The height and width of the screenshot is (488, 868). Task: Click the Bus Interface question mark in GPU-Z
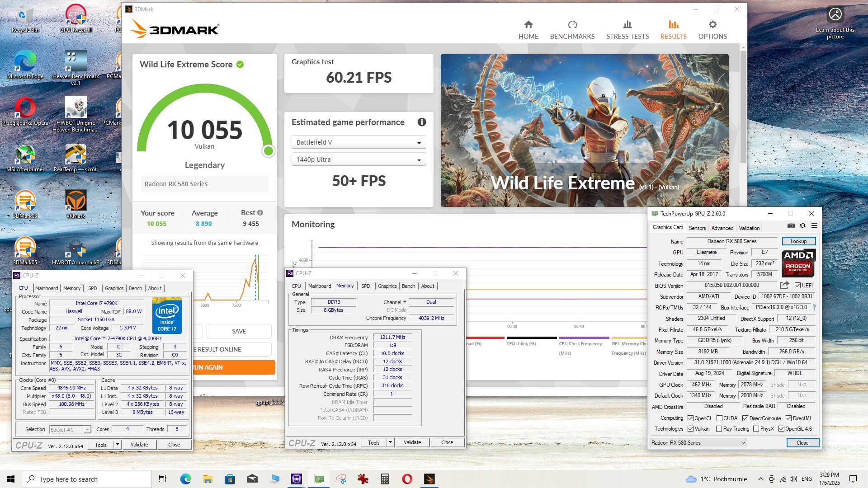tap(814, 307)
